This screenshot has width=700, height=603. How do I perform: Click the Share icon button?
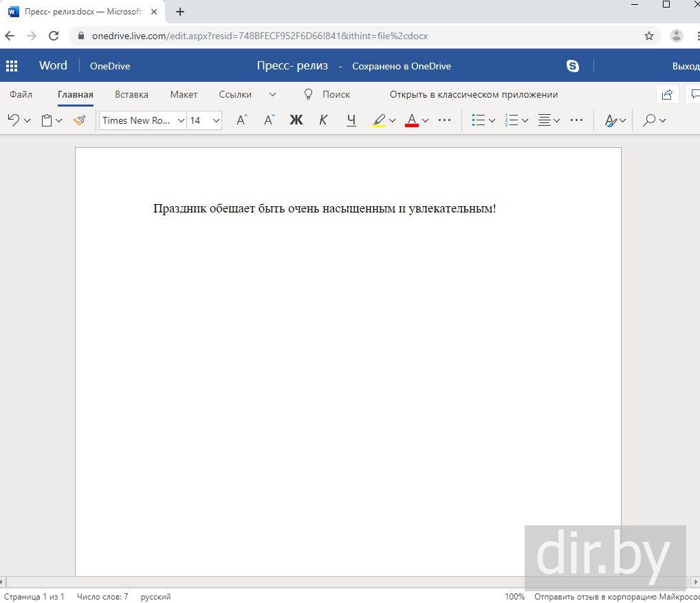pos(666,95)
